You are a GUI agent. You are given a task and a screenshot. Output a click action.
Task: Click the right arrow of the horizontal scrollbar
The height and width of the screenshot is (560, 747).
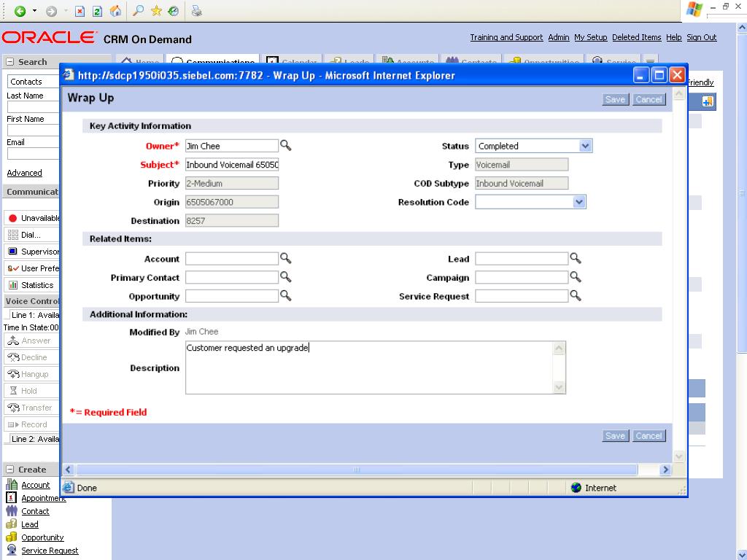(665, 470)
